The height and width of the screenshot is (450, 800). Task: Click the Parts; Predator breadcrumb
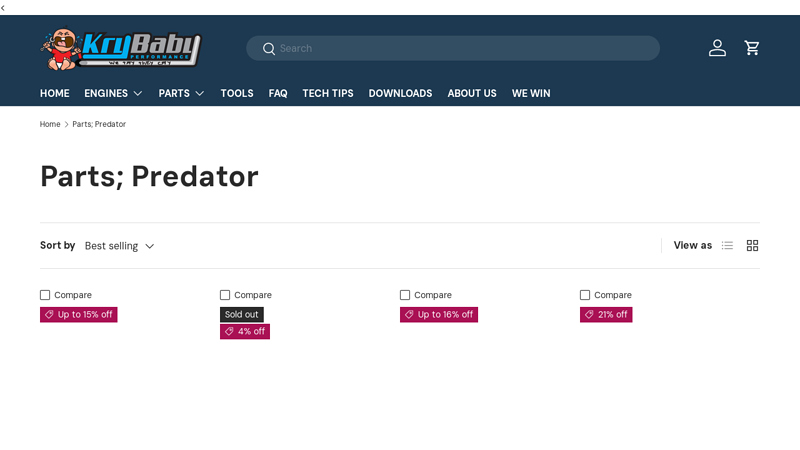99,124
